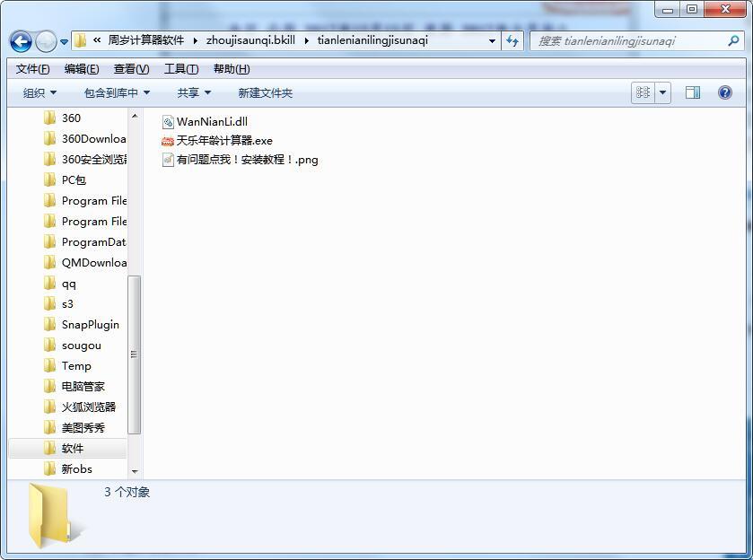This screenshot has width=753, height=560.
Task: Select the PC包 folder
Action: pos(74,180)
